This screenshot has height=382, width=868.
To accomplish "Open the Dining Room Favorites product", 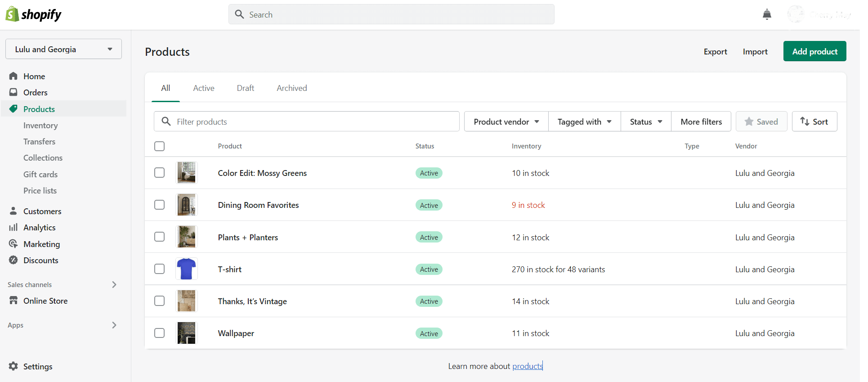I will tap(258, 205).
